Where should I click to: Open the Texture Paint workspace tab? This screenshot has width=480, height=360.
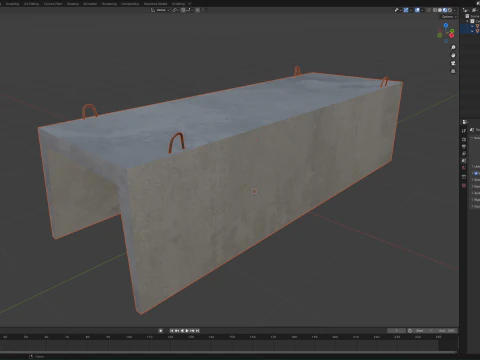(x=53, y=4)
